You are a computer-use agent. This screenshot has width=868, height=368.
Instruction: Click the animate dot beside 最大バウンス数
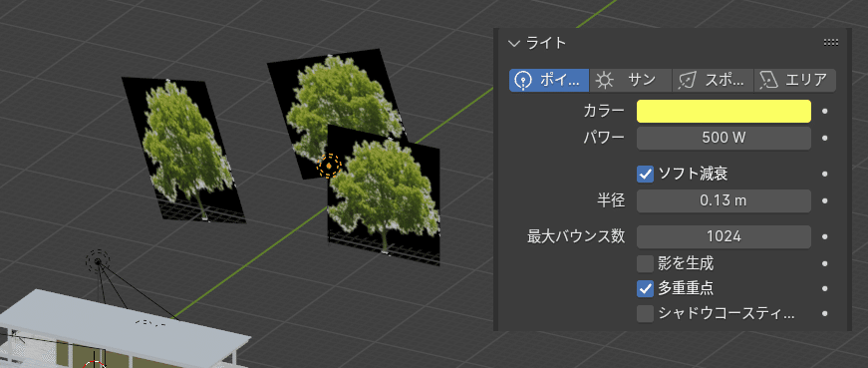[x=825, y=236]
